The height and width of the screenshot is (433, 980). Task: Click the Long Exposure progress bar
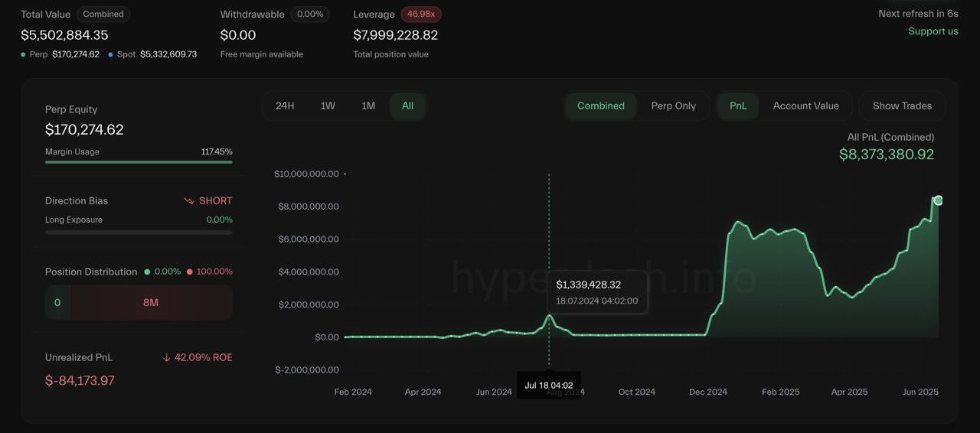[x=139, y=232]
